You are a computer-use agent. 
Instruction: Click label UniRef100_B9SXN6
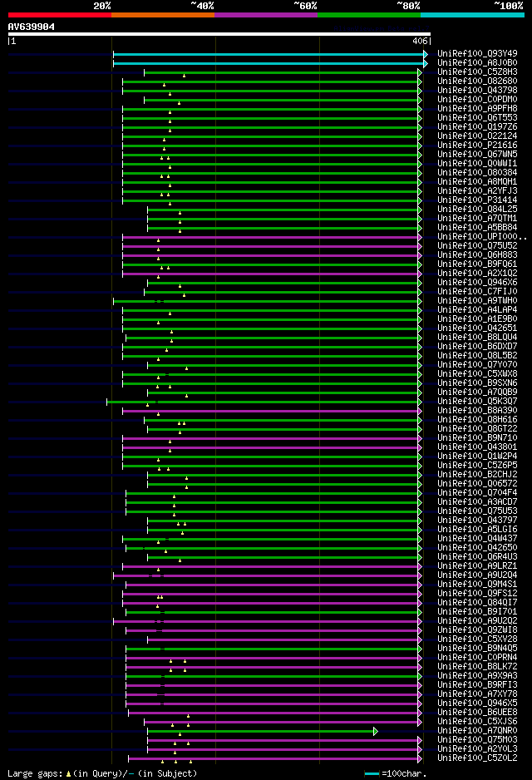click(x=477, y=383)
